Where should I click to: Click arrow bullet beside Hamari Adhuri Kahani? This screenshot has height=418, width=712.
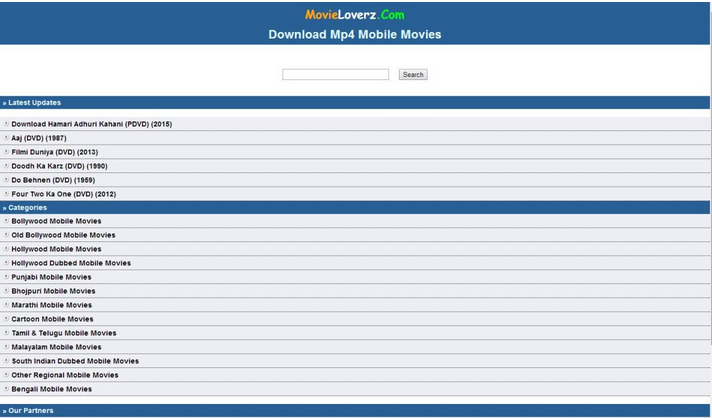(x=6, y=123)
